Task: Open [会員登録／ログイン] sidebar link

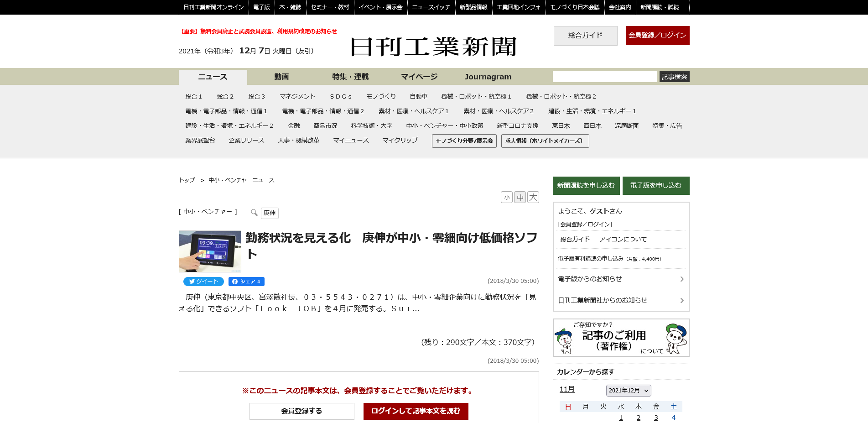Action: pyautogui.click(x=585, y=225)
